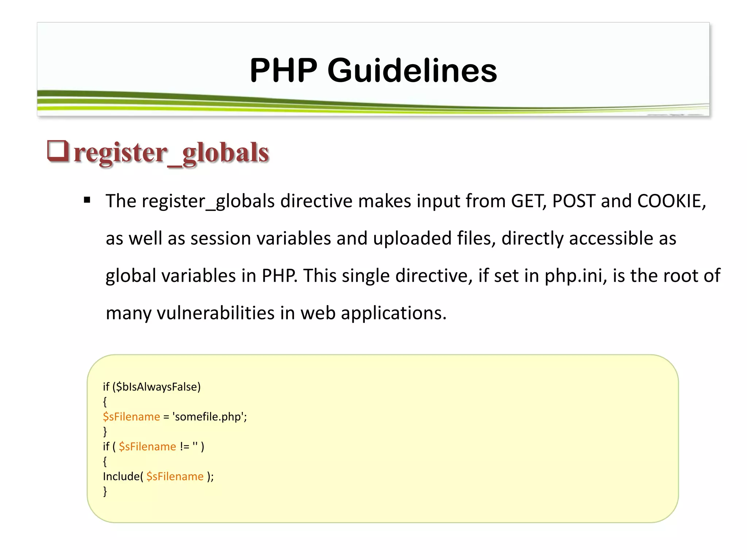Click the code line 'Include( $sFilename );'
The width and height of the screenshot is (747, 560).
(158, 477)
